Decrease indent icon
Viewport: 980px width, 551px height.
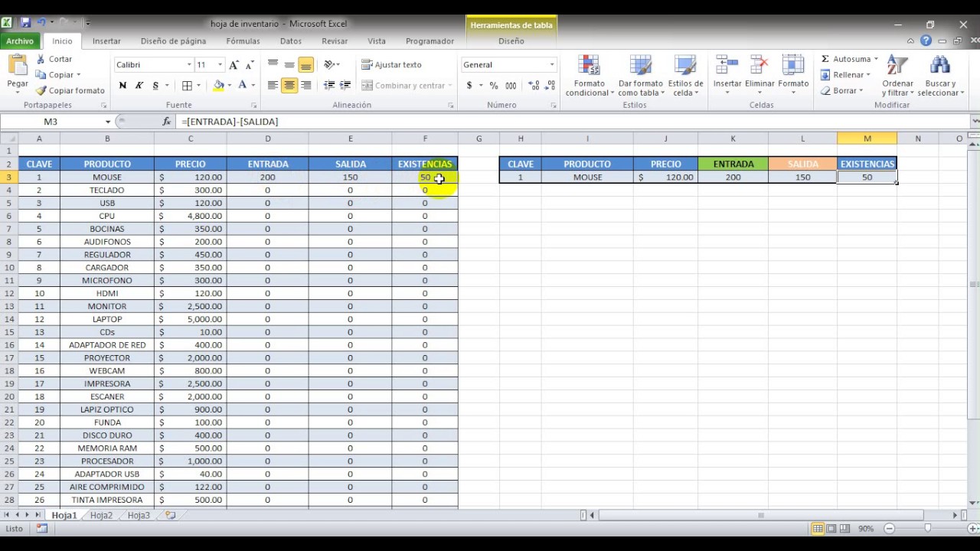329,86
